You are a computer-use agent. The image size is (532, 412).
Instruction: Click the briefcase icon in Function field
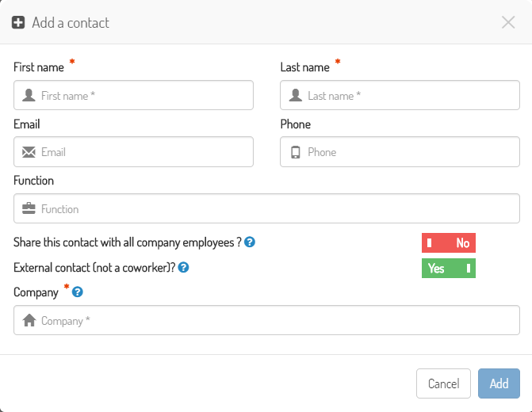click(29, 208)
